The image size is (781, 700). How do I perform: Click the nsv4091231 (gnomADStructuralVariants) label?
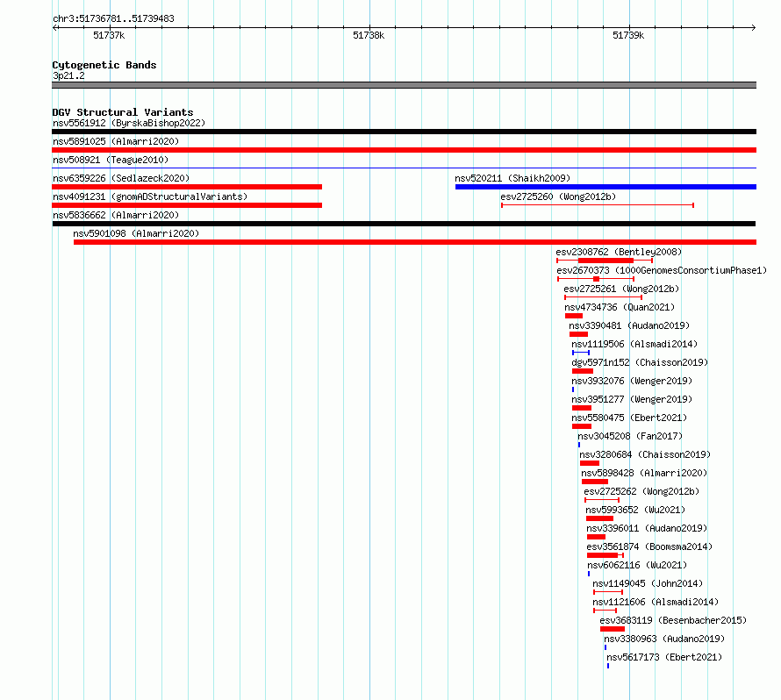[150, 196]
